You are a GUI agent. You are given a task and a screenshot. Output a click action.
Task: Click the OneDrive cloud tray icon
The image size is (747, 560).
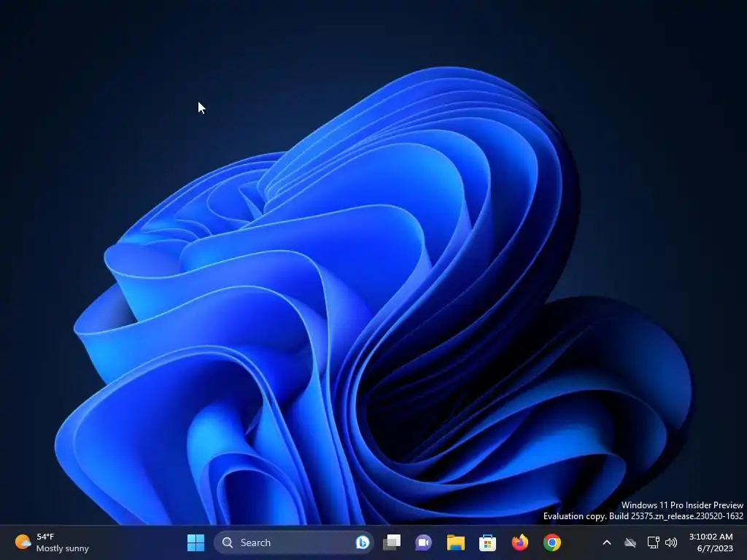[x=630, y=542]
